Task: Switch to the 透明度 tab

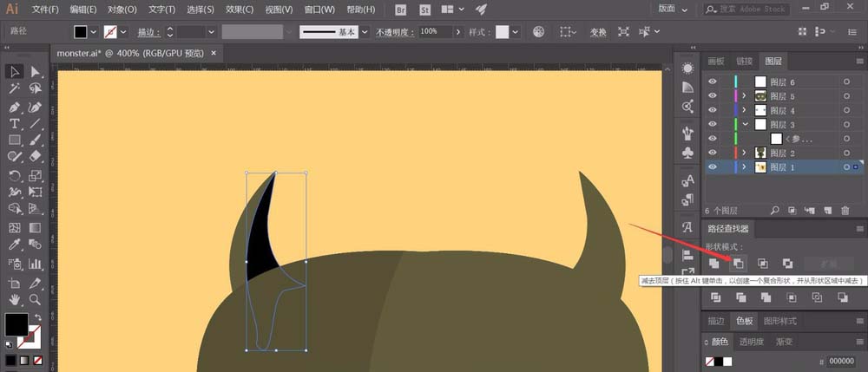Action: [x=751, y=343]
